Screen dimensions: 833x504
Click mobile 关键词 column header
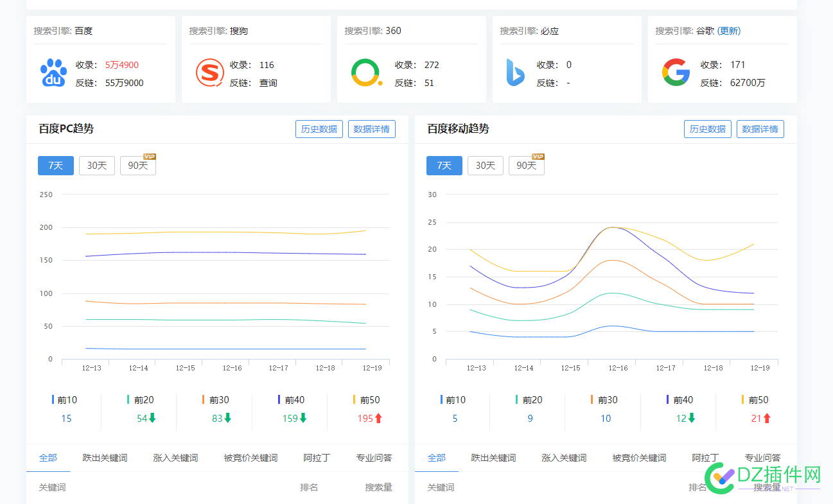click(x=441, y=487)
